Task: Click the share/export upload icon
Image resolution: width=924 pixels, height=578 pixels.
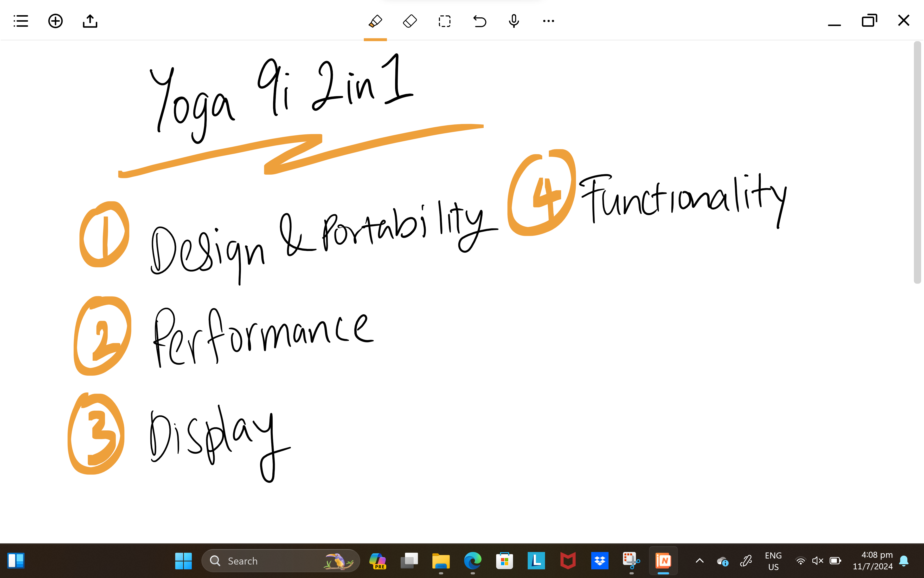Action: (x=90, y=21)
